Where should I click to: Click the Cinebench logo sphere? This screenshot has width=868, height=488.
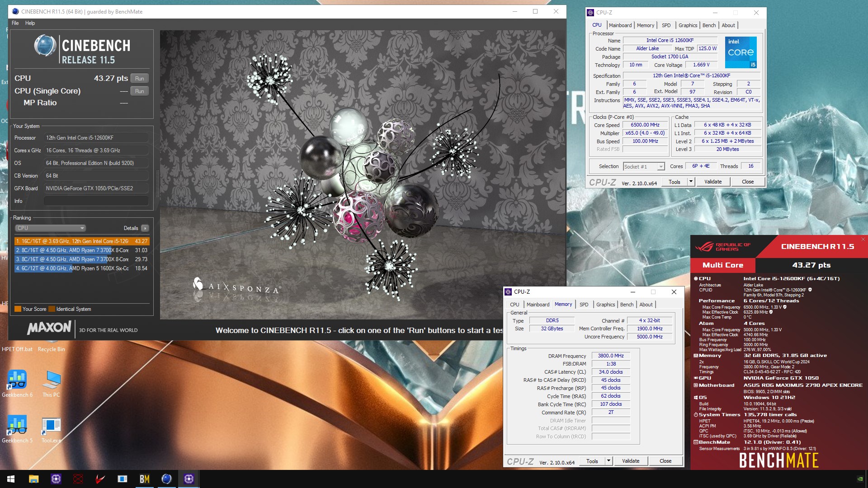pos(45,46)
